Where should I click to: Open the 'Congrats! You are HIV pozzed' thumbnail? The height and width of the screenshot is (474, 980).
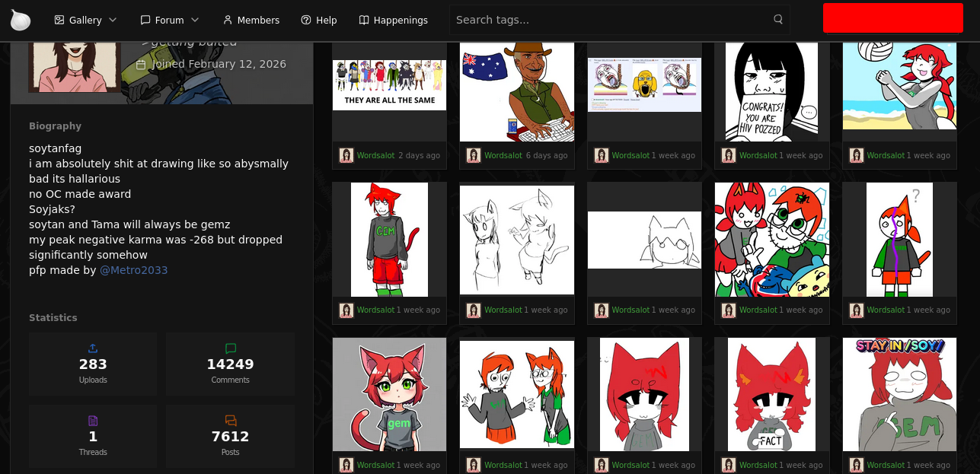771,92
